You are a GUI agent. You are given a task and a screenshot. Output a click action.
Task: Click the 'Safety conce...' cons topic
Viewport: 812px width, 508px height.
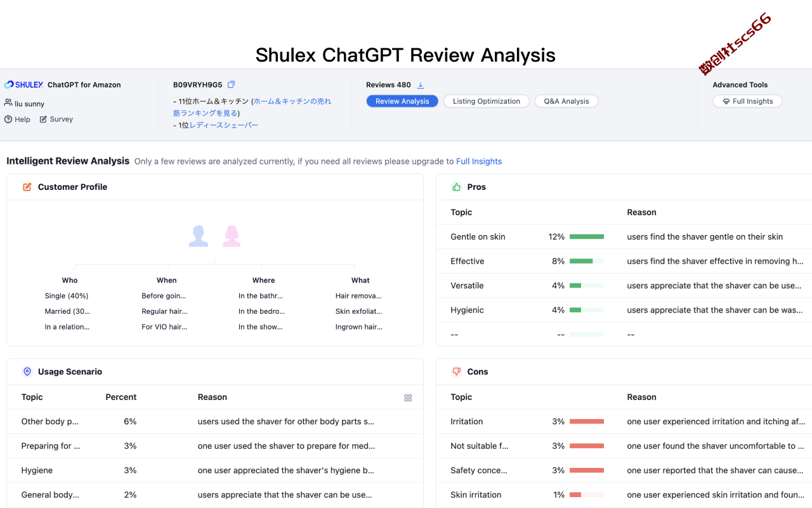(x=479, y=471)
